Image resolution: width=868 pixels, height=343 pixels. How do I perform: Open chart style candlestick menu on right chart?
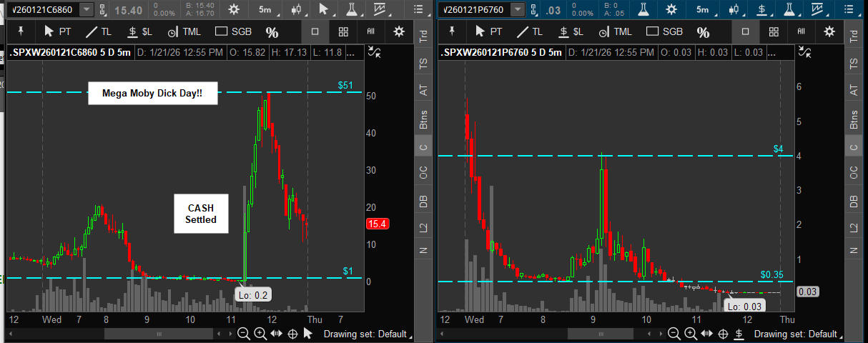(732, 10)
